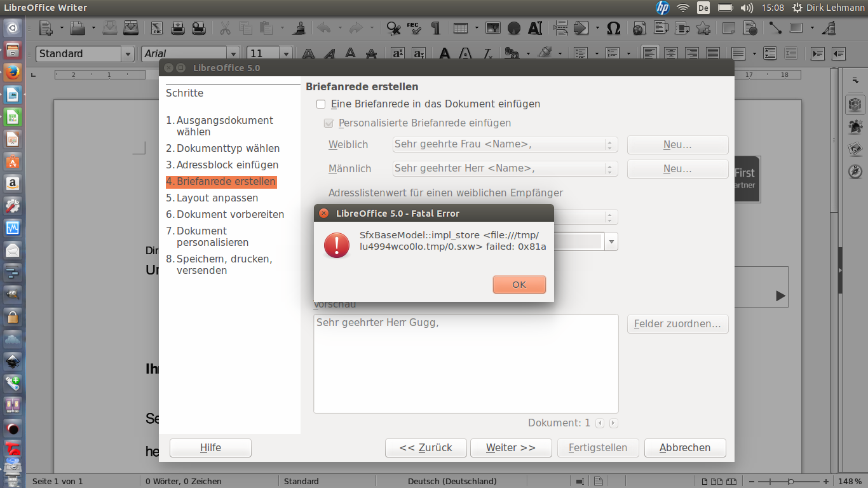868x488 pixels.
Task: Click the clock '15:08' in the top panel
Action: click(x=773, y=8)
